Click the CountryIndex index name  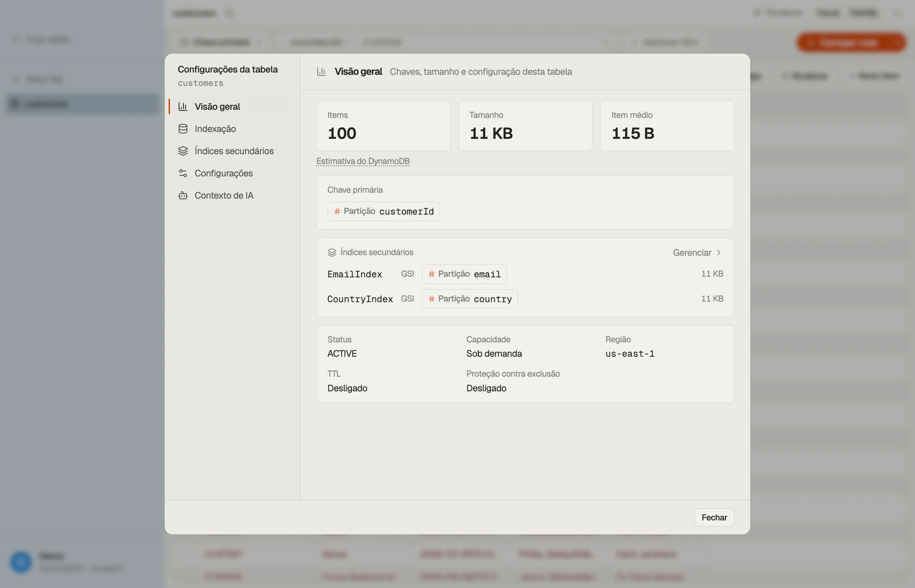click(360, 299)
